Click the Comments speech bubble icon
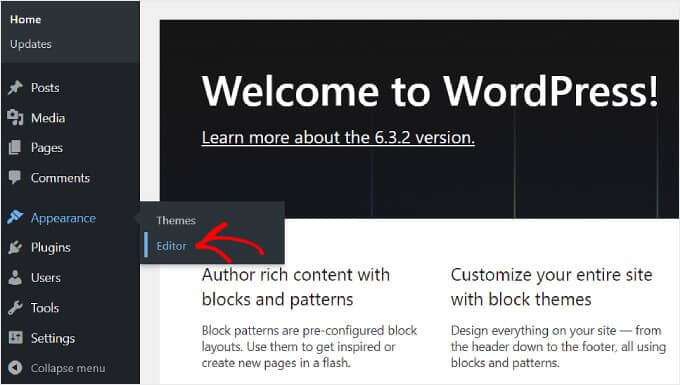680x385 pixels. 15,178
